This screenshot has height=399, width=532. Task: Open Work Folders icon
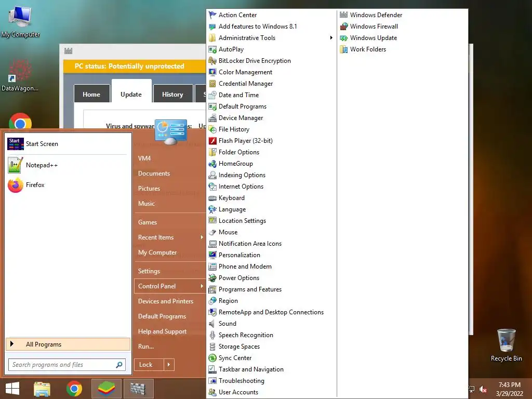coord(344,49)
